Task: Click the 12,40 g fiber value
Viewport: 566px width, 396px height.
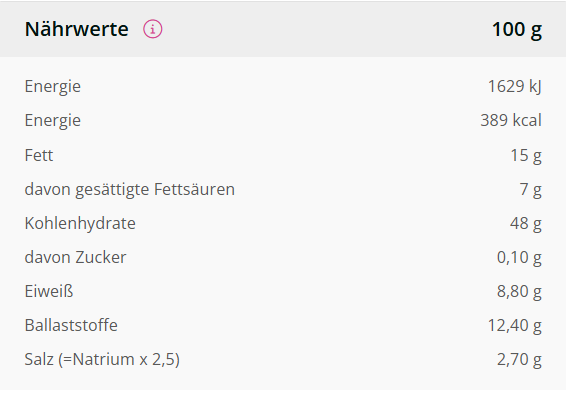Action: click(514, 325)
